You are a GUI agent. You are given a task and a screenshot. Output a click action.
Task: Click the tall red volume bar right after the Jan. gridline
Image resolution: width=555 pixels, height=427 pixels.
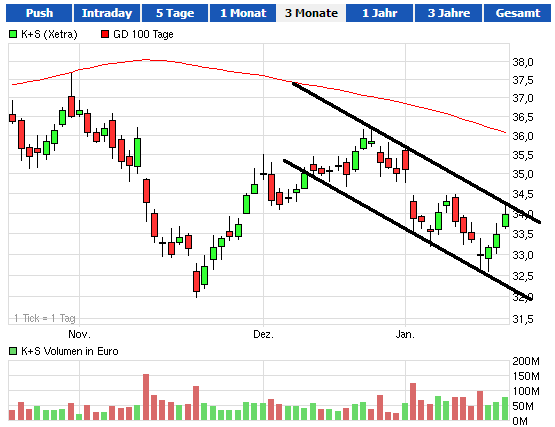point(413,402)
